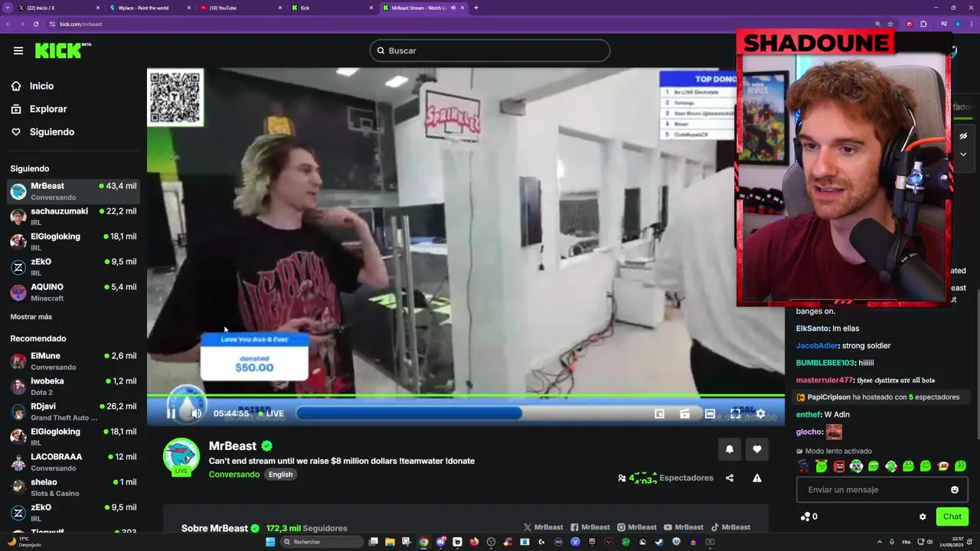Focus the Buscar search field
This screenshot has height=551, width=980.
click(490, 51)
